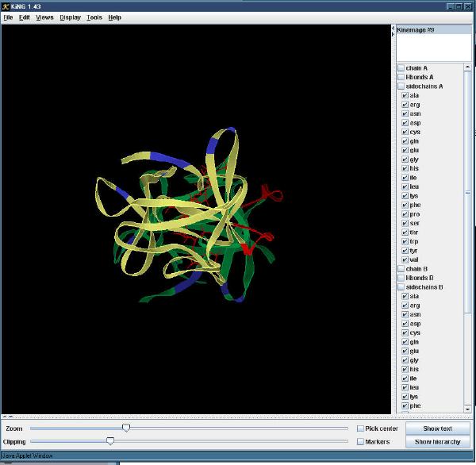
Task: Expand the Display menu
Action: tap(70, 17)
